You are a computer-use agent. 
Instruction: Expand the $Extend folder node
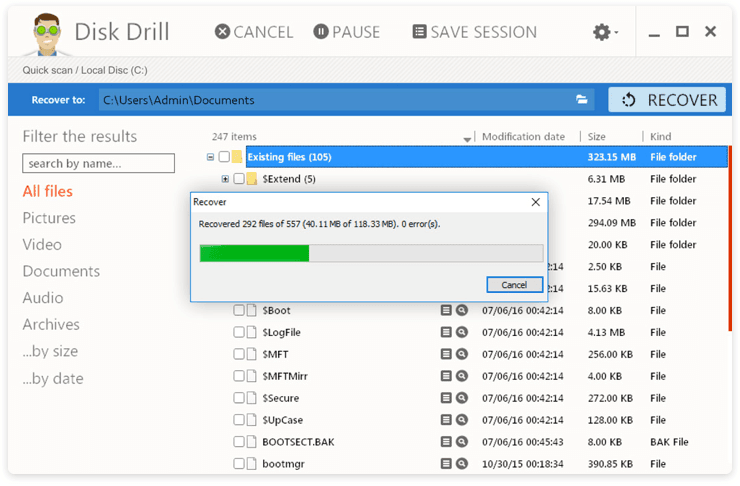(x=226, y=179)
